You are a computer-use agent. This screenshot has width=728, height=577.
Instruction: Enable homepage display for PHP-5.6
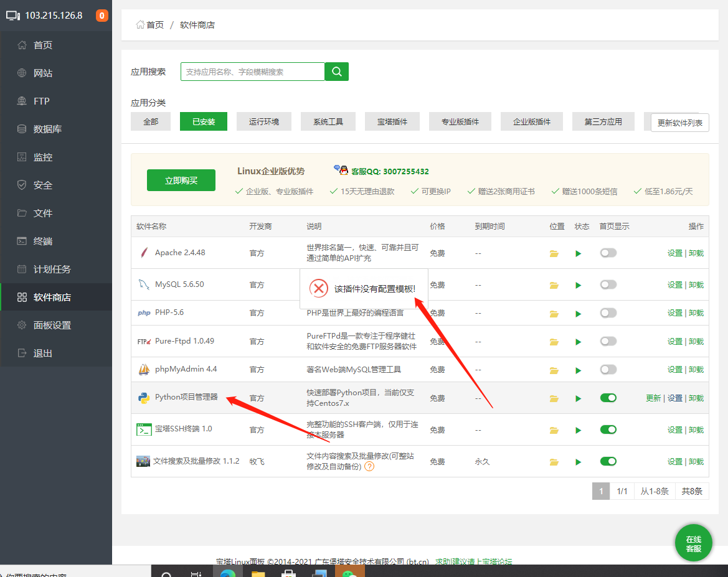coord(608,313)
